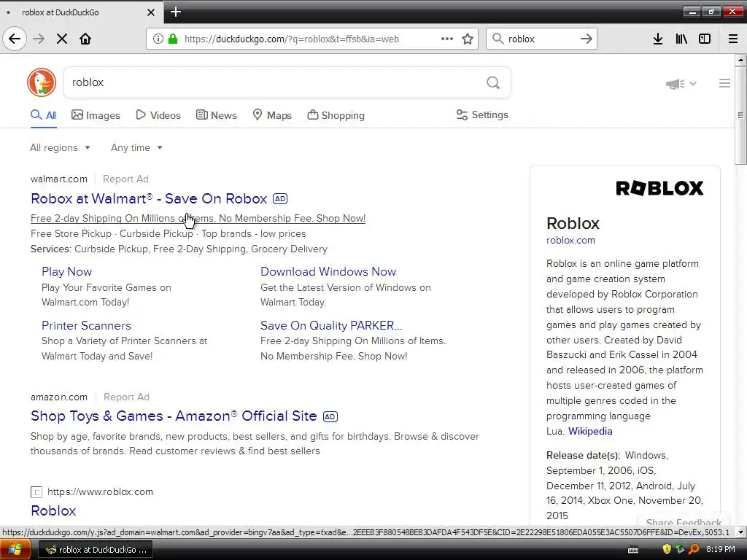Click the scrollbar up arrow

pyautogui.click(x=740, y=60)
